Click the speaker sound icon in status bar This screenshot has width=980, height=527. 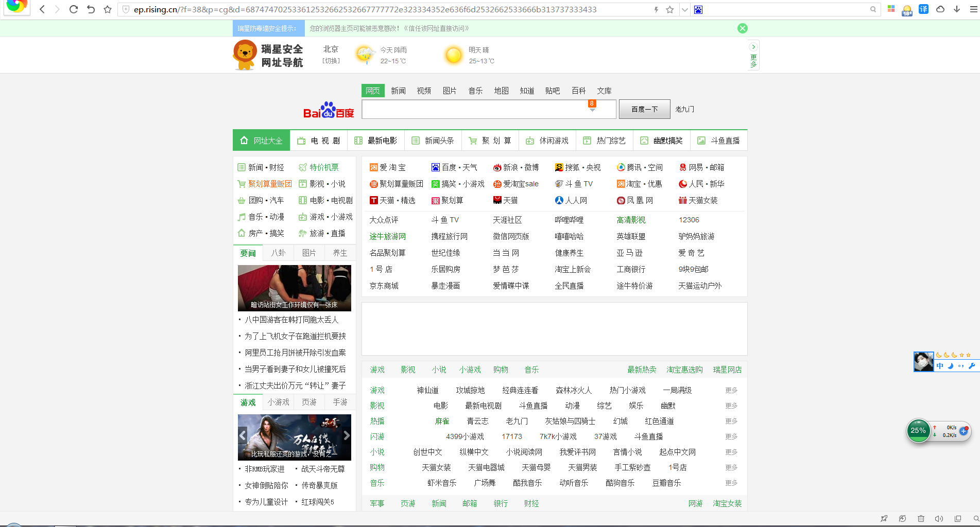coord(939,519)
